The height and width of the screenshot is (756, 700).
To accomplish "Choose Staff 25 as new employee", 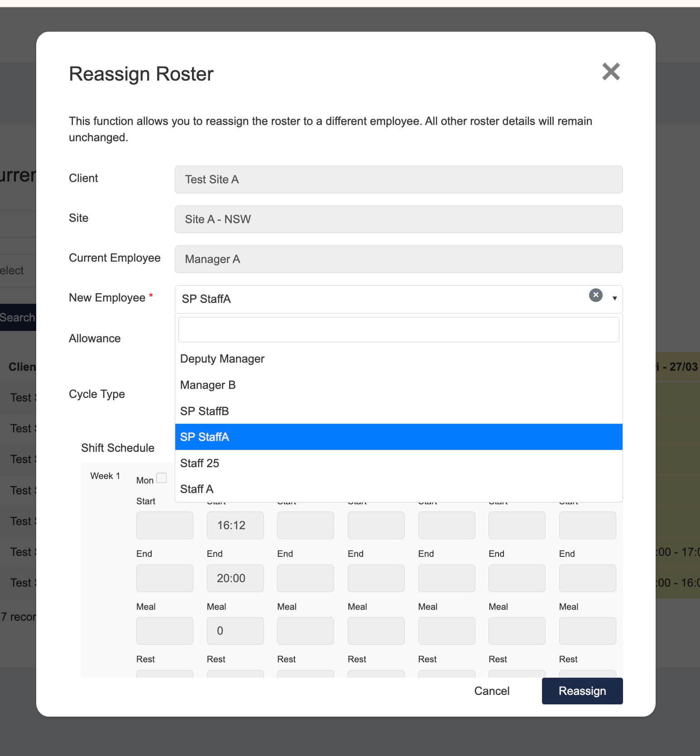I will pyautogui.click(x=200, y=463).
